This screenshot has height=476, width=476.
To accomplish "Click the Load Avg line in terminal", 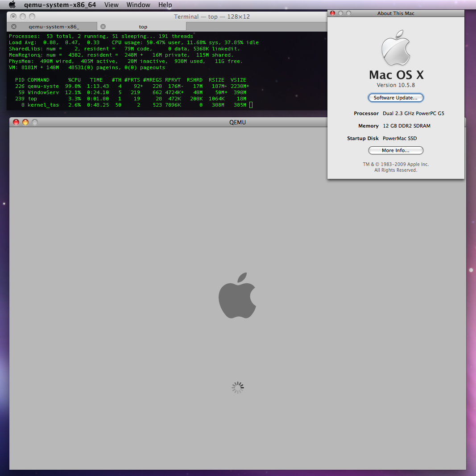I will [133, 42].
